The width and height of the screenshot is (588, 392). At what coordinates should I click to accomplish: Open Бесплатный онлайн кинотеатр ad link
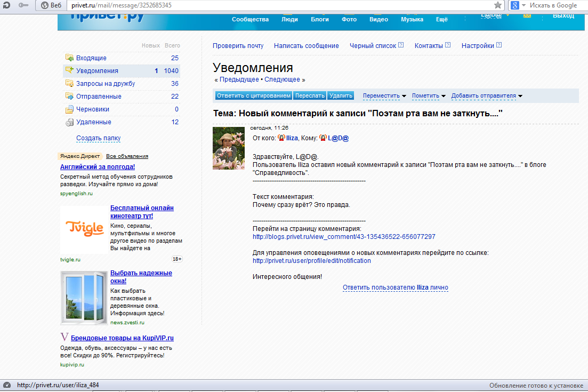(x=142, y=212)
